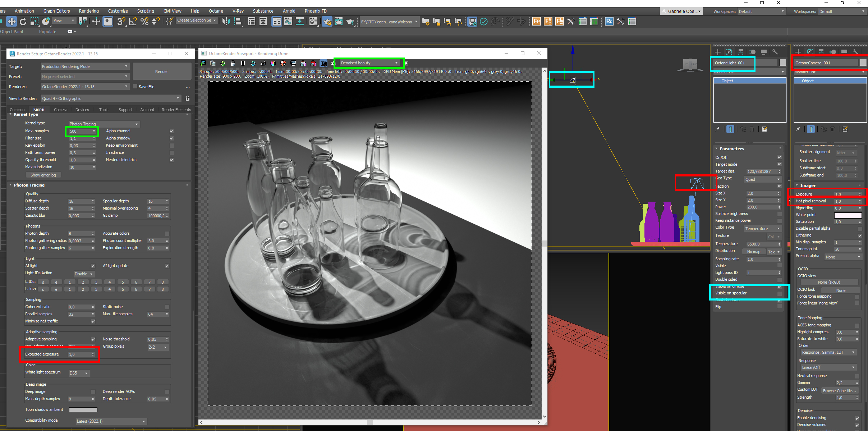
Task: Click the Mirror tool icon
Action: 226,22
